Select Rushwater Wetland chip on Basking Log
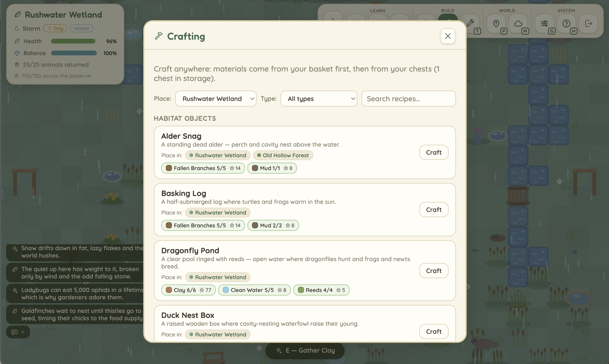 pos(218,212)
